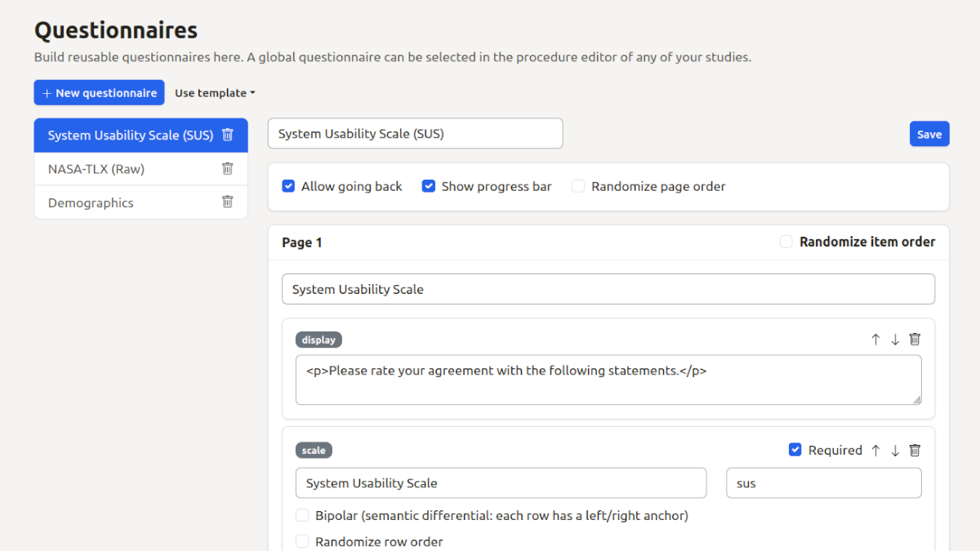Click the Questionnaires page heading
The width and height of the screenshot is (980, 551).
[116, 30]
